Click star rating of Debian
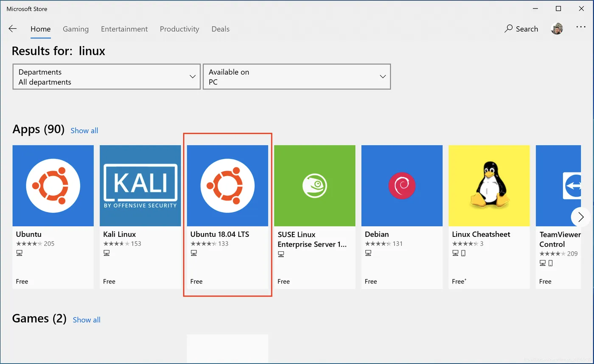Screen dimensions: 594x364 pyautogui.click(x=378, y=244)
